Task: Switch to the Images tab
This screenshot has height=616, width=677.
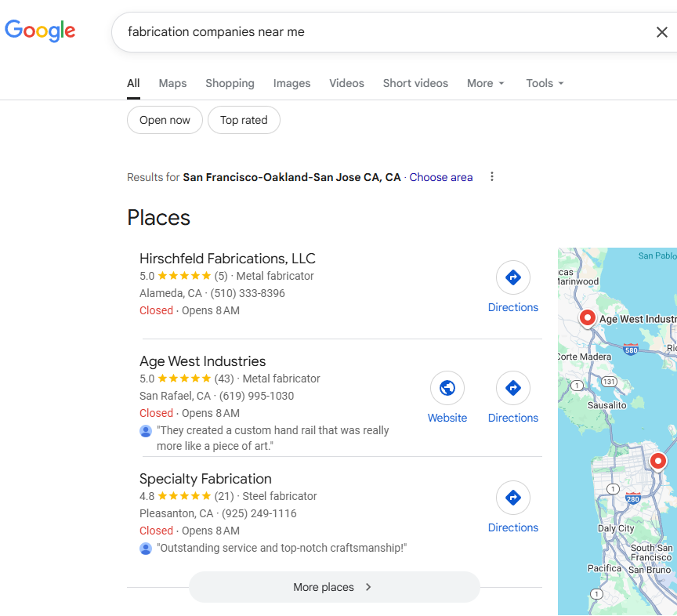Action: [x=291, y=83]
